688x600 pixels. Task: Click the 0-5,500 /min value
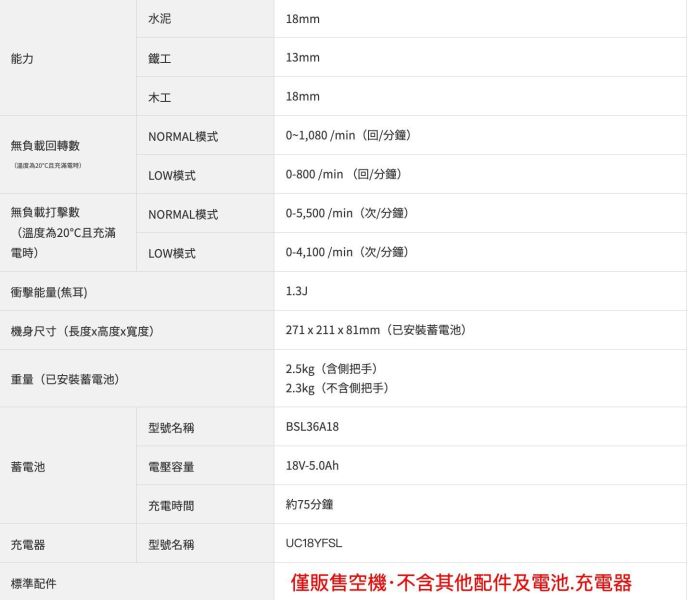pyautogui.click(x=347, y=213)
